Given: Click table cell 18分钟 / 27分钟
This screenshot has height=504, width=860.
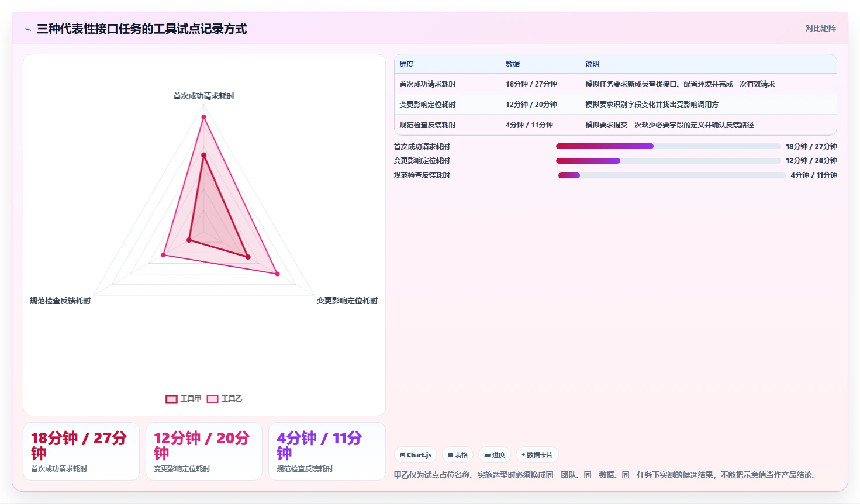Looking at the screenshot, I should coord(531,84).
